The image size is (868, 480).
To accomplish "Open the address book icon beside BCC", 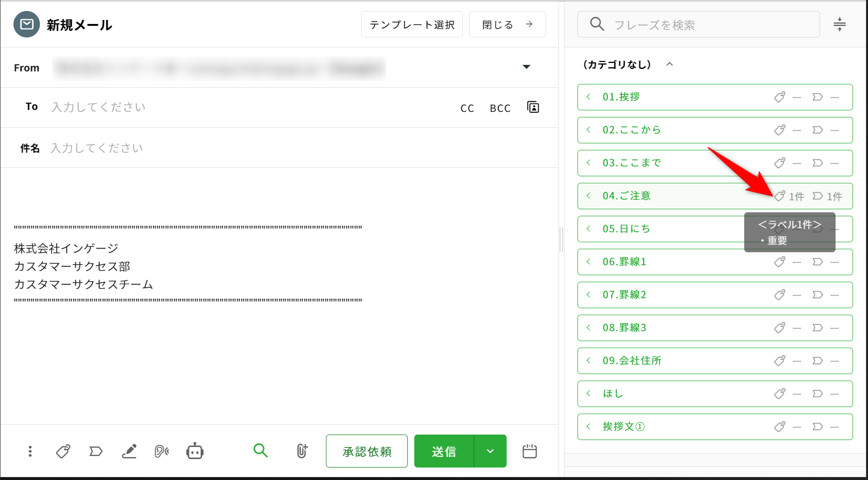I will point(533,107).
